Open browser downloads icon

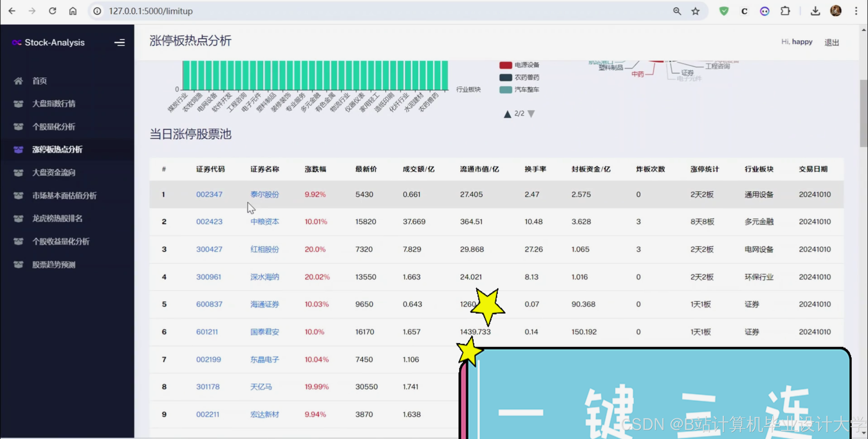click(815, 11)
